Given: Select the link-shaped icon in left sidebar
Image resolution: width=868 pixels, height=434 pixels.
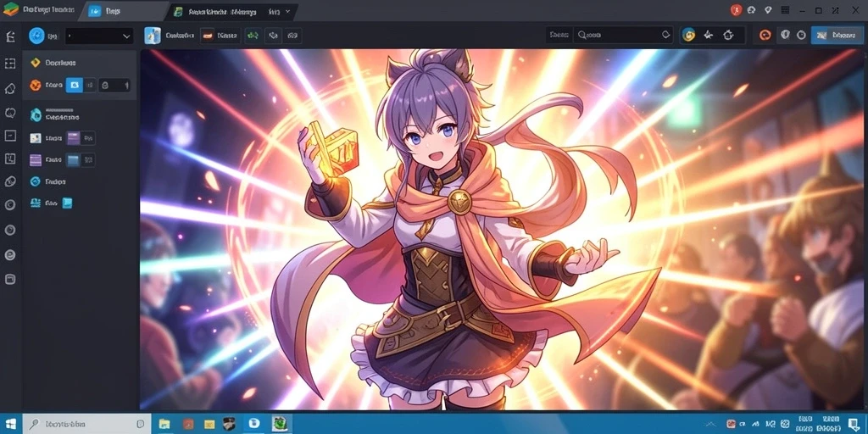Looking at the screenshot, I should tap(10, 181).
